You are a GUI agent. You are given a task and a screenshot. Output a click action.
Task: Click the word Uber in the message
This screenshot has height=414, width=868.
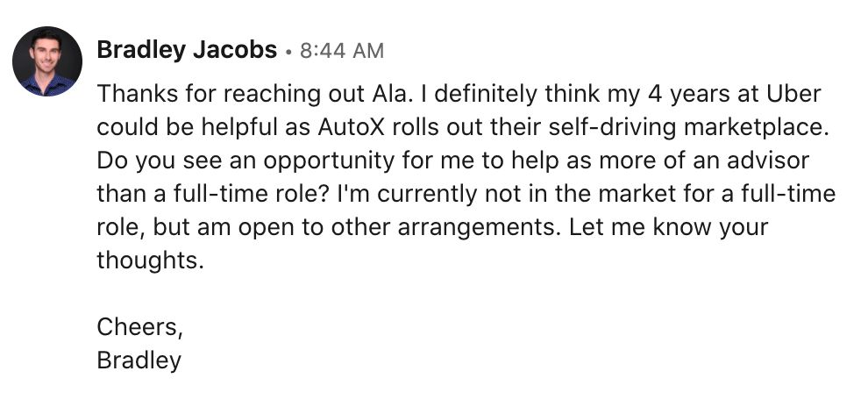coord(793,94)
